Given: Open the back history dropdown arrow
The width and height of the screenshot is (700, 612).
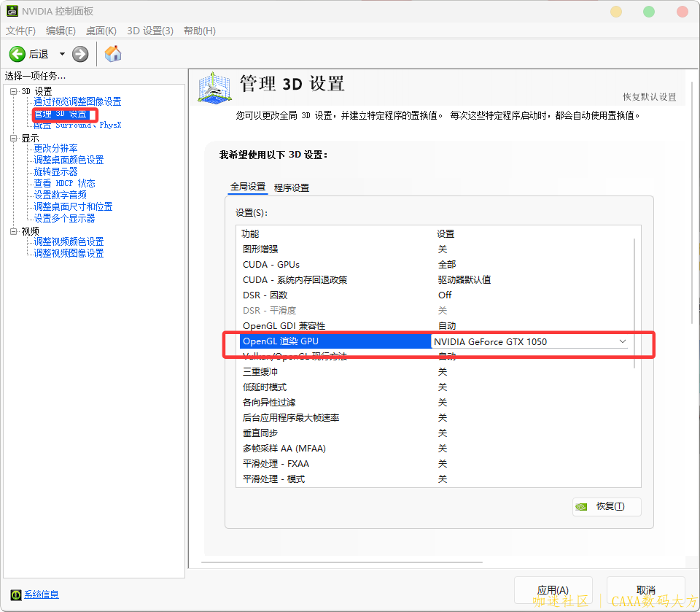Looking at the screenshot, I should [62, 54].
